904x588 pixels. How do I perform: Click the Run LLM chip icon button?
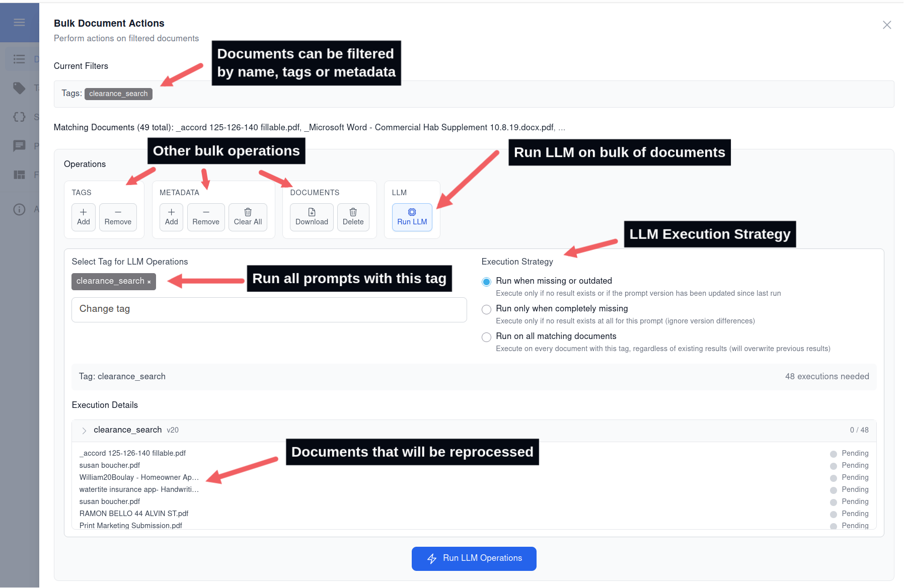pos(412,217)
